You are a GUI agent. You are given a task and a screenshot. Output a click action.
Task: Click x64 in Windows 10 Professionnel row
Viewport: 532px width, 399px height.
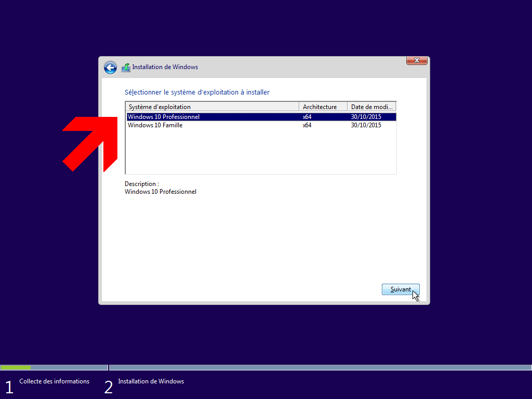click(x=307, y=117)
